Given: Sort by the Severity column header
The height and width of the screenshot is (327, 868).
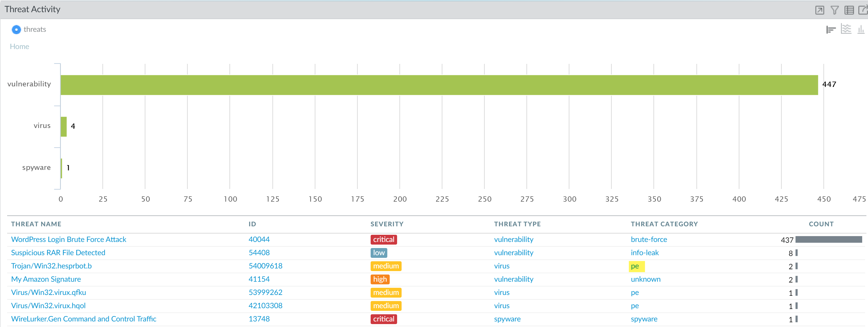Looking at the screenshot, I should pos(387,224).
